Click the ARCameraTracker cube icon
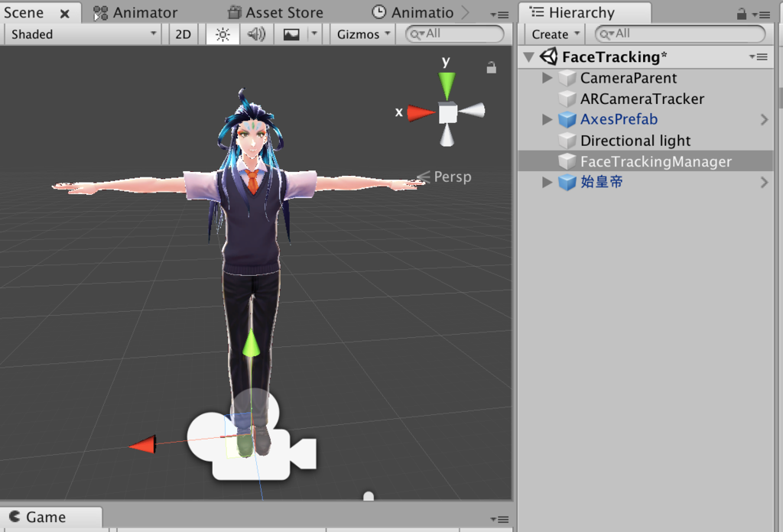Image resolution: width=783 pixels, height=532 pixels. [x=567, y=99]
